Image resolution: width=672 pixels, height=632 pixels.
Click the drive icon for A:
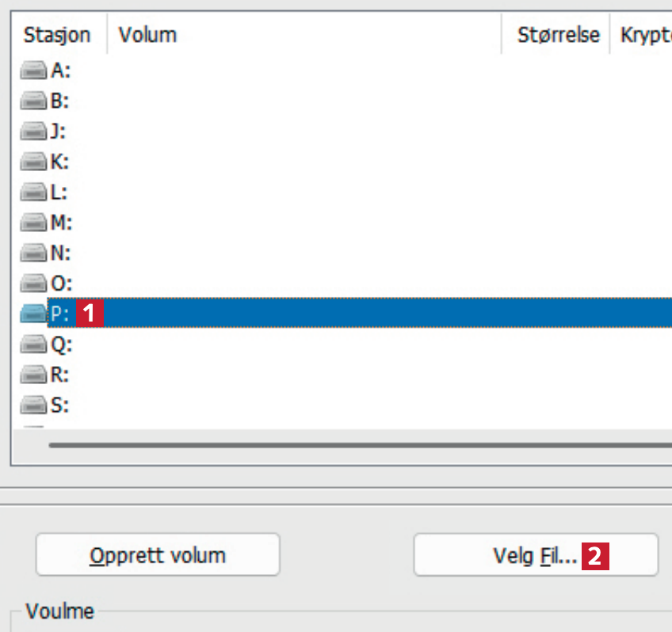pyautogui.click(x=34, y=71)
